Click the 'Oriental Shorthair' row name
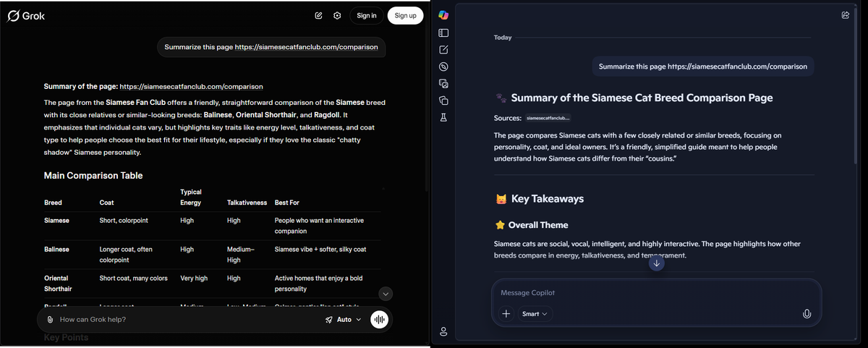 (x=57, y=283)
